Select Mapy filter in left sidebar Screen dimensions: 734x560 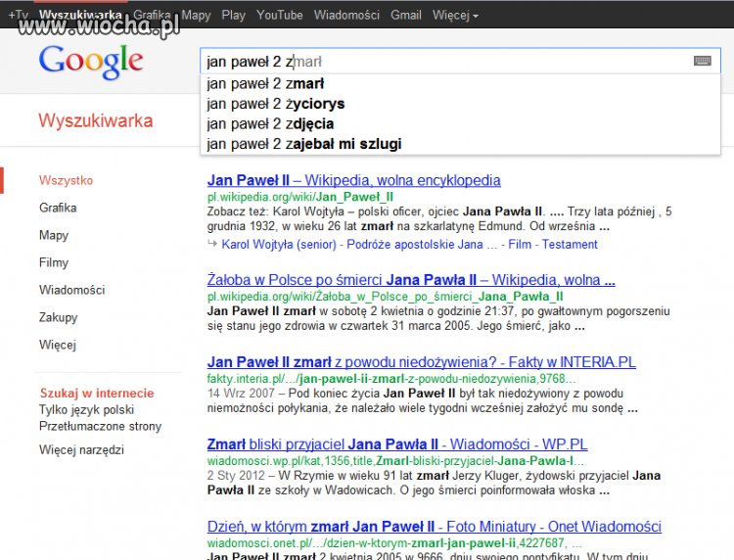pos(54,235)
